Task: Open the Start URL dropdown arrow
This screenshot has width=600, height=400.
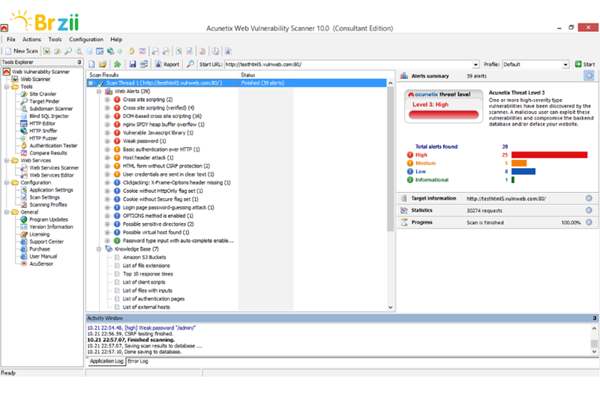Action: pyautogui.click(x=476, y=65)
